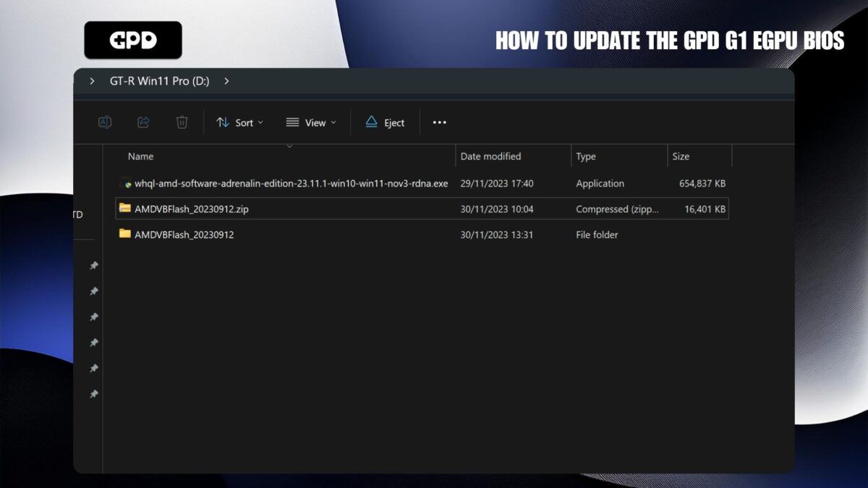Screen dimensions: 868x488
Task: Click the Share icon in the toolbar
Action: [143, 122]
